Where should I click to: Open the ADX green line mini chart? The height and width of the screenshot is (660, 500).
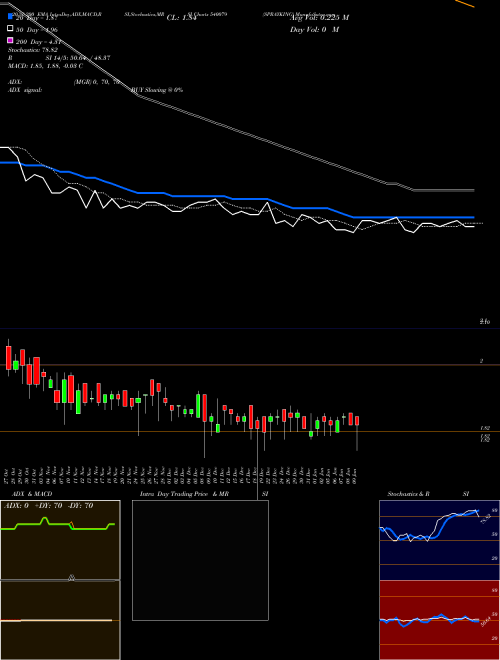[60, 540]
